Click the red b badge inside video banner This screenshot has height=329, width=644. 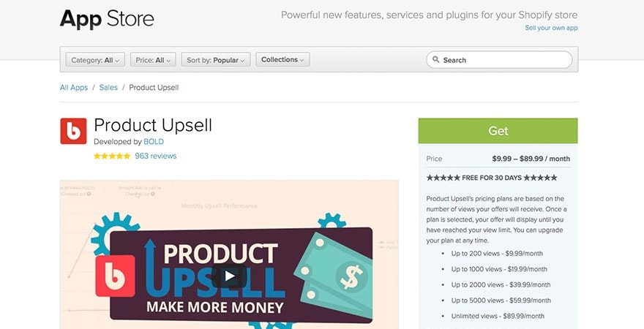[116, 276]
